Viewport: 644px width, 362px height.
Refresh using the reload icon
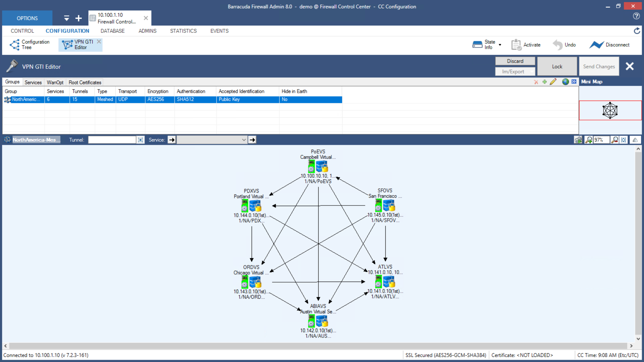coord(637,31)
